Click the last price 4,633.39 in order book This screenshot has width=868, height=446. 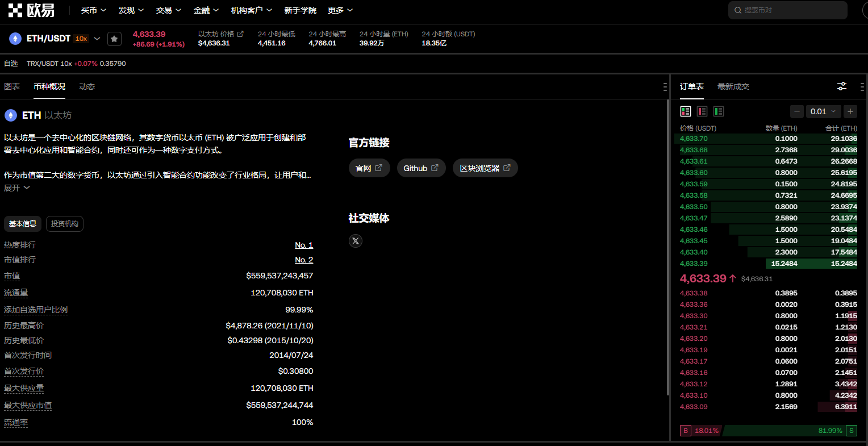click(x=703, y=278)
